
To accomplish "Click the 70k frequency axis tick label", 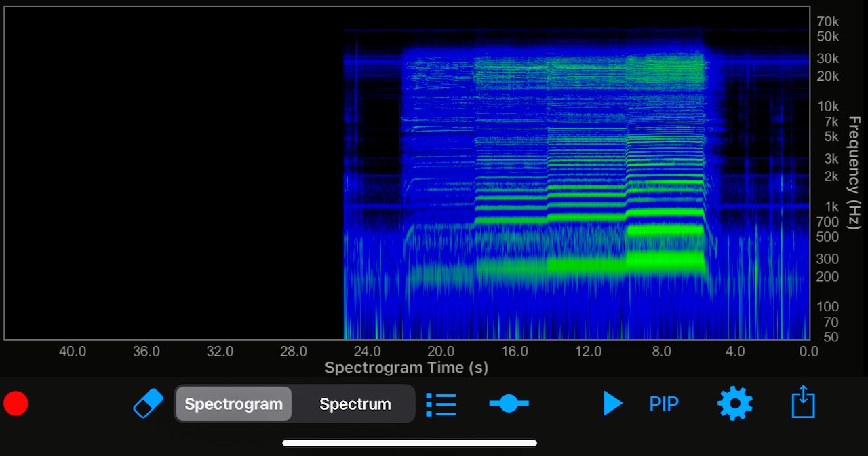I will (827, 22).
